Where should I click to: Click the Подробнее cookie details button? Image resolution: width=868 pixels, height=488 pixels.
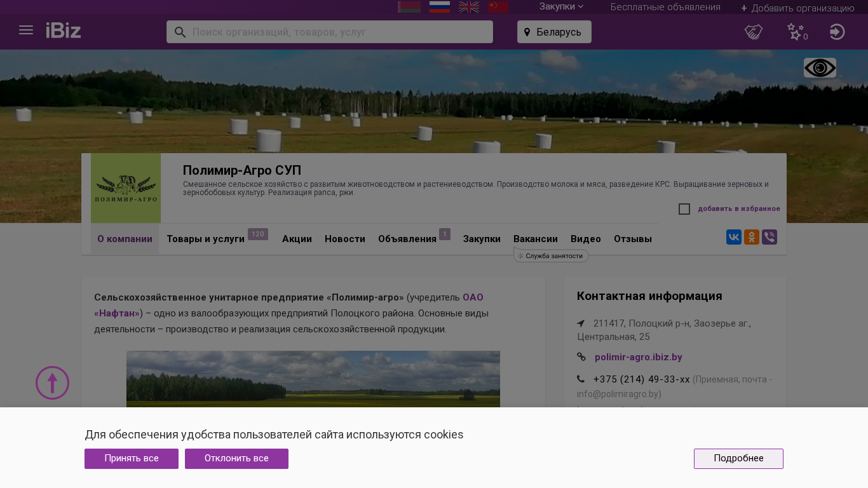click(738, 459)
